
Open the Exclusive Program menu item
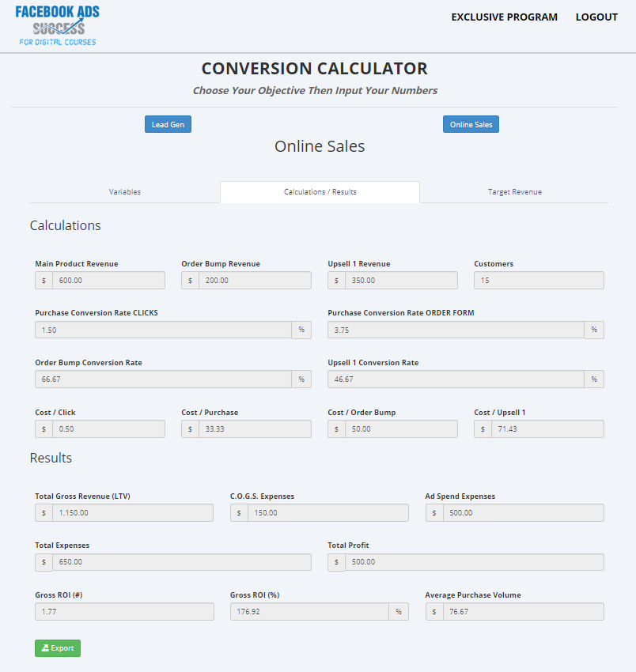(504, 17)
